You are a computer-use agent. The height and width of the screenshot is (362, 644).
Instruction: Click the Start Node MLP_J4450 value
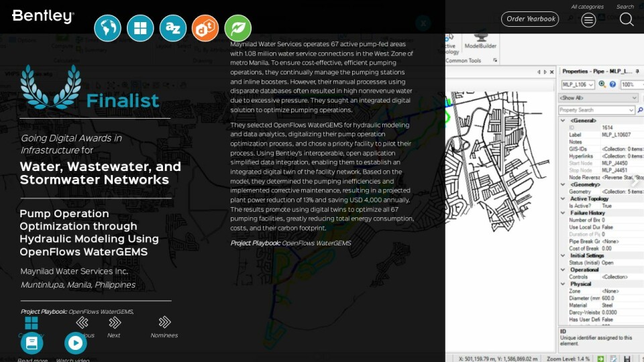tap(615, 164)
